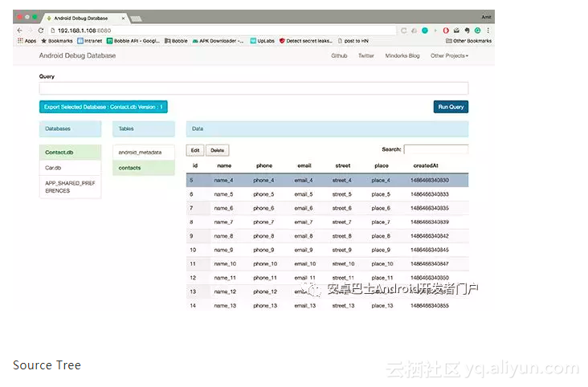Click the Android Debug Database brand link
588x387 pixels.
(77, 55)
